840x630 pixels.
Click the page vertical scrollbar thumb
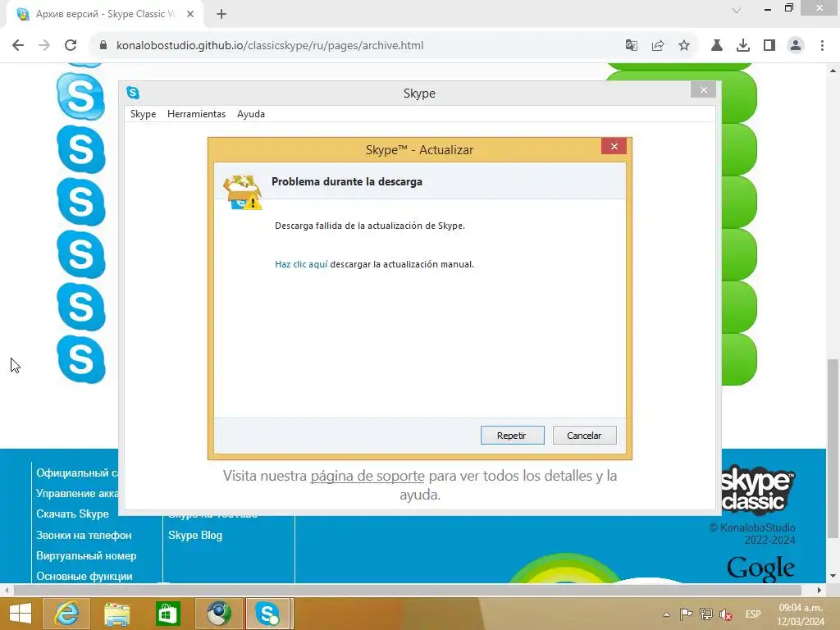[833, 449]
